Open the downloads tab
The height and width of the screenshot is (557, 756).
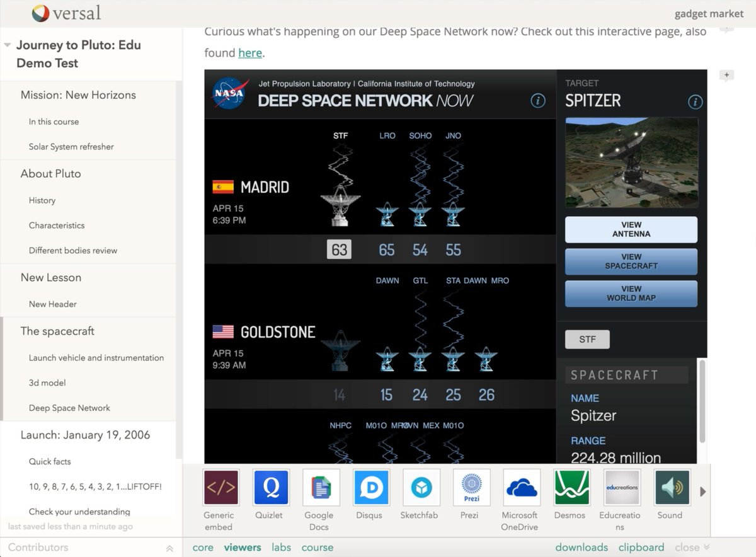click(581, 548)
